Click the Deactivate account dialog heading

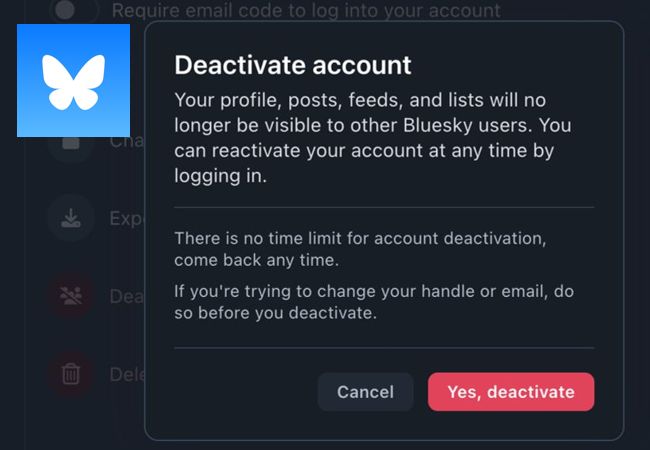[x=293, y=65]
